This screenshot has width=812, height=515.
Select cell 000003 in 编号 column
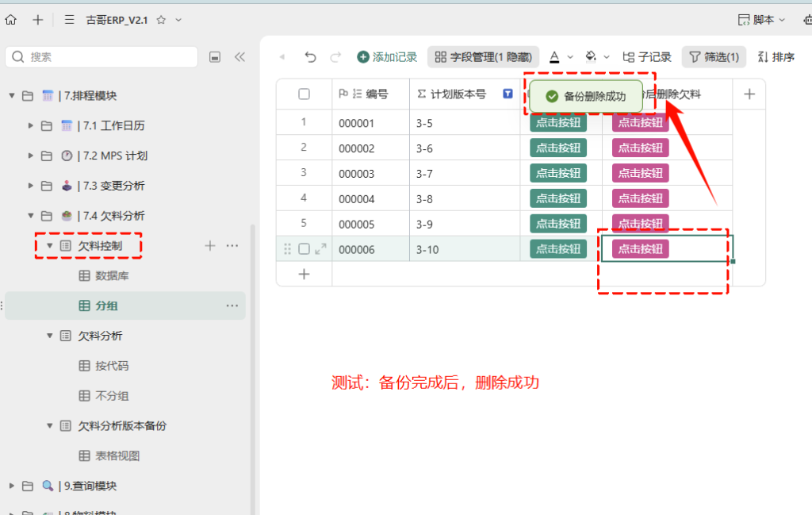(370, 173)
